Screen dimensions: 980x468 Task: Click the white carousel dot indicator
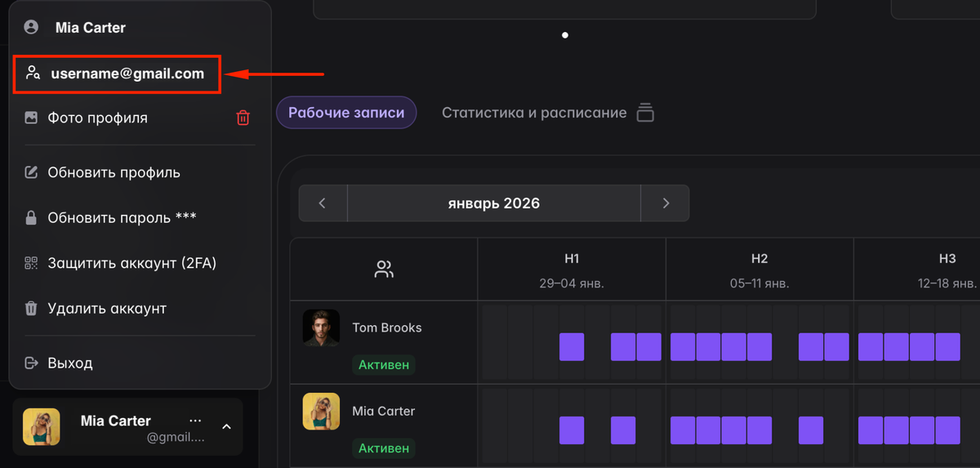(565, 35)
